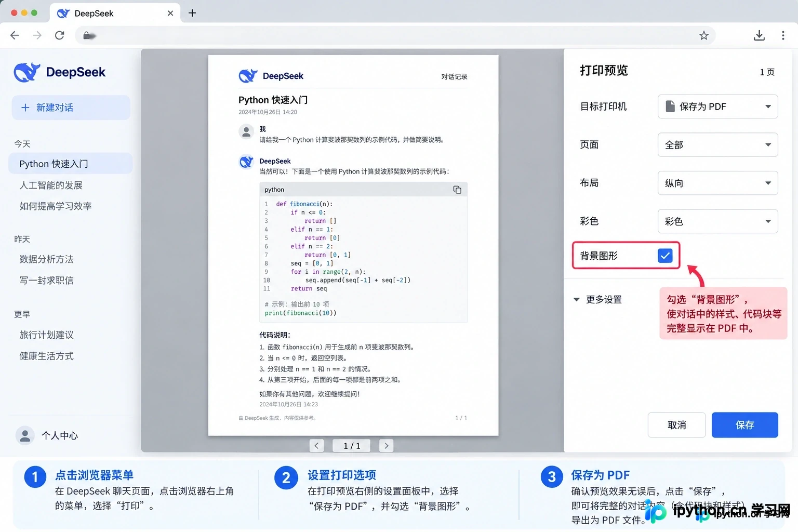Open downloads via the download icon
The height and width of the screenshot is (532, 798).
point(759,35)
